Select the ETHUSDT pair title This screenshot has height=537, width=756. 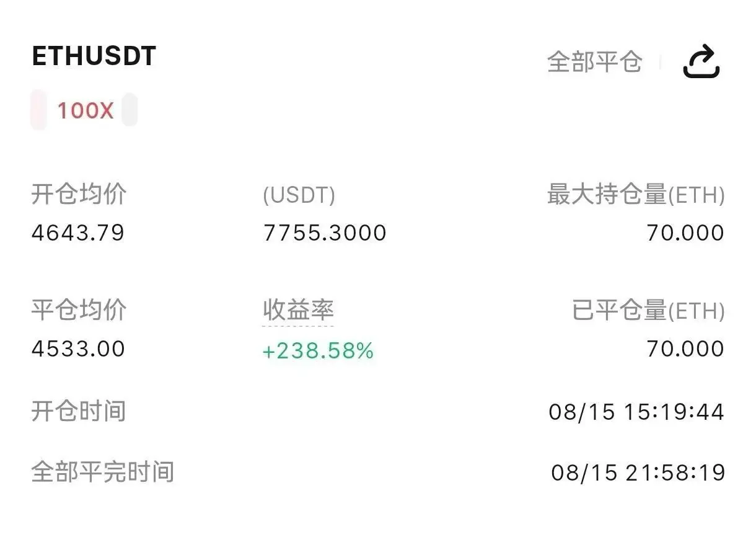click(94, 56)
